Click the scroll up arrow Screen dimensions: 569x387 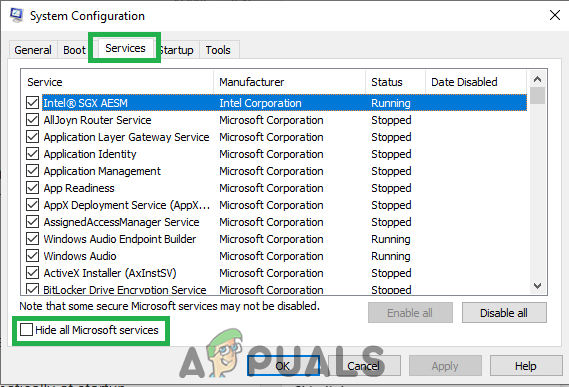[x=537, y=79]
